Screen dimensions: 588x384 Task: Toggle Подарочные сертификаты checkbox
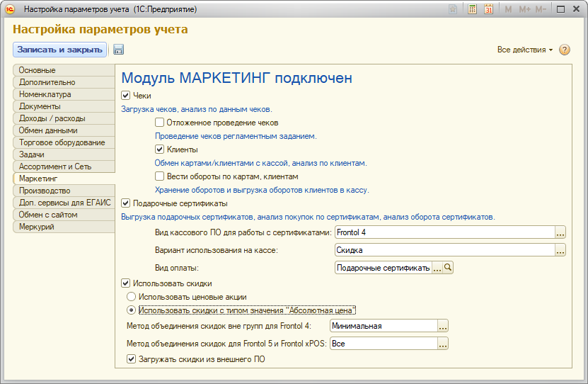coord(126,203)
